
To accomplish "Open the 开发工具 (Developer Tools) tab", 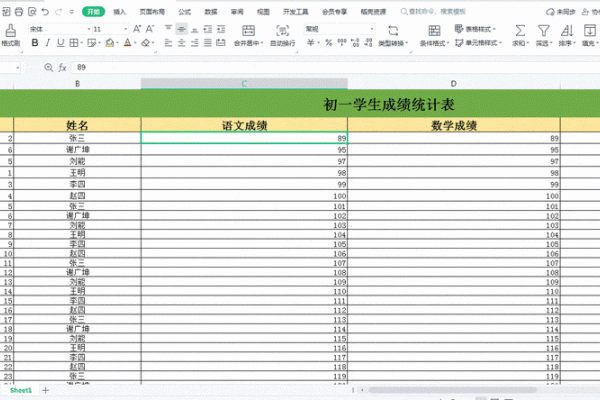I will tap(296, 12).
